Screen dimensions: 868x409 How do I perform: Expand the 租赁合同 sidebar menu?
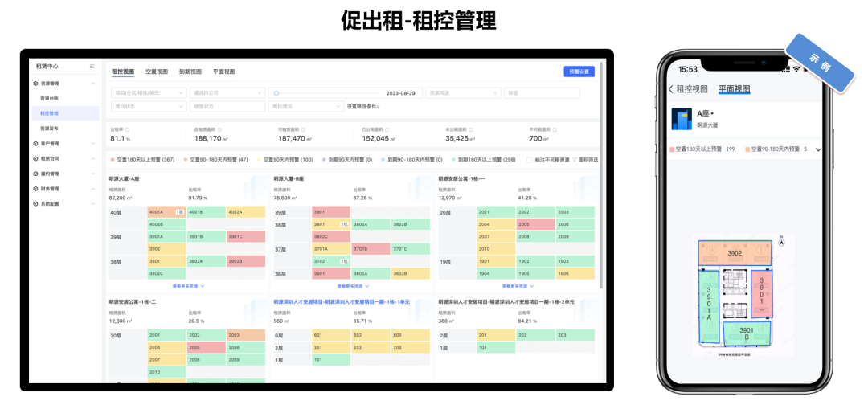(x=64, y=159)
